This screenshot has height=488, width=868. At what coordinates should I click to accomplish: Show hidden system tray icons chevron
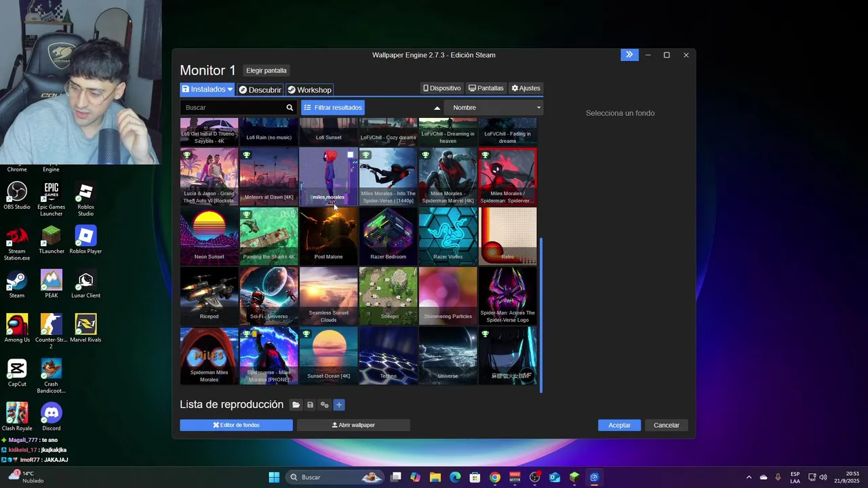749,477
